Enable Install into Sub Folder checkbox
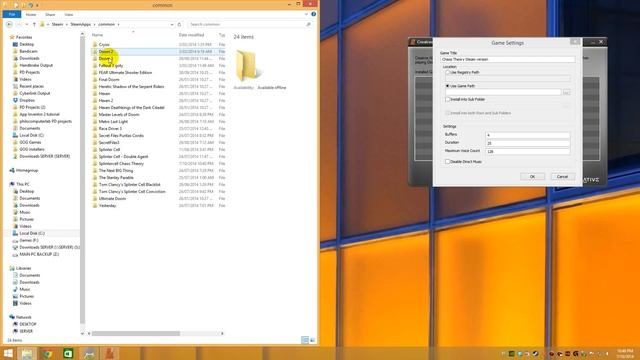 click(448, 100)
